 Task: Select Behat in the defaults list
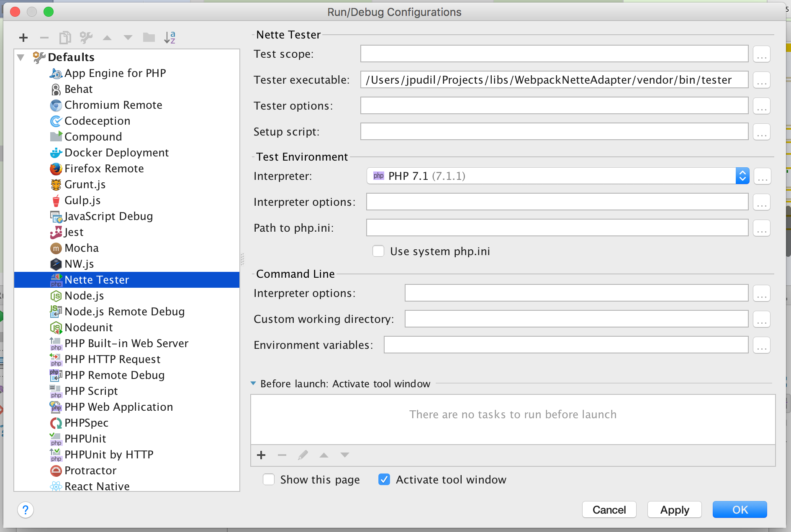pos(78,89)
